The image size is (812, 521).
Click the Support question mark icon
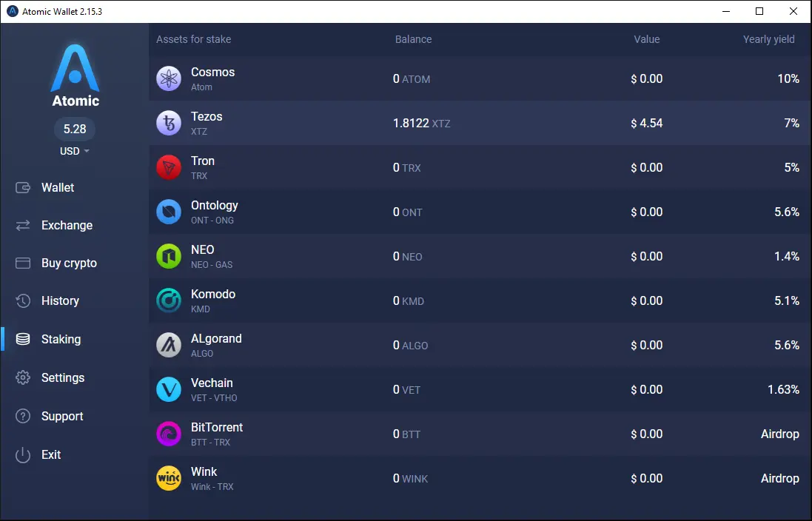pos(23,416)
